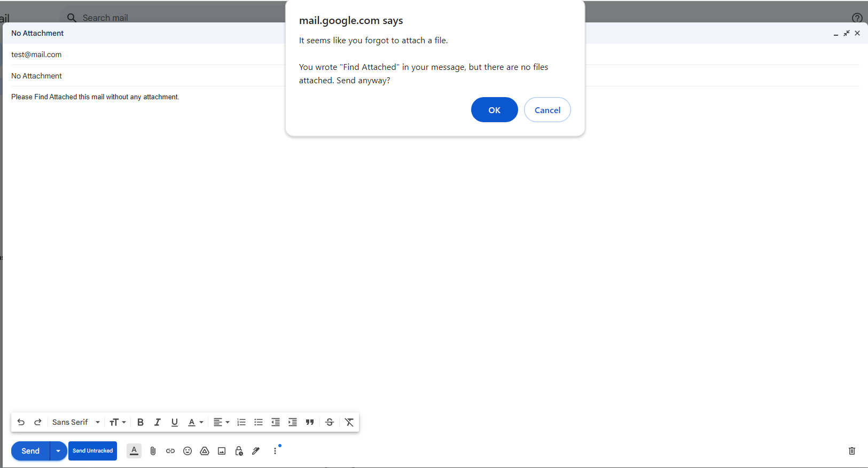
Task: Click into the message body text
Action: [95, 97]
